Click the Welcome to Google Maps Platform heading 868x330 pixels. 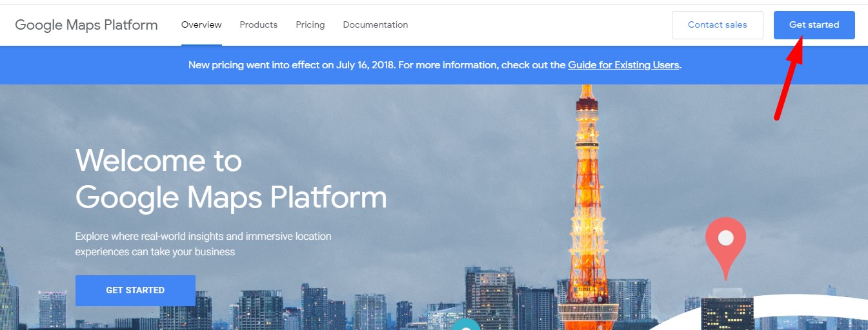231,179
